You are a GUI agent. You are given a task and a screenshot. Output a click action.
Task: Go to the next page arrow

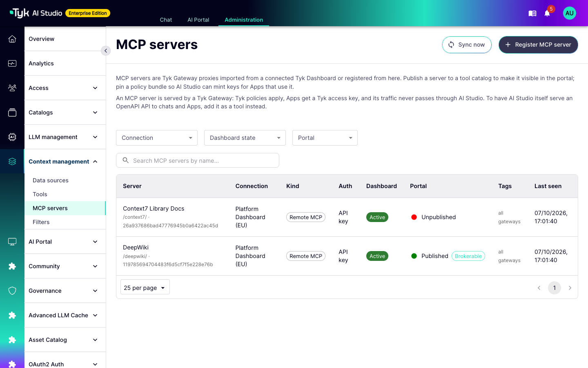coord(570,288)
